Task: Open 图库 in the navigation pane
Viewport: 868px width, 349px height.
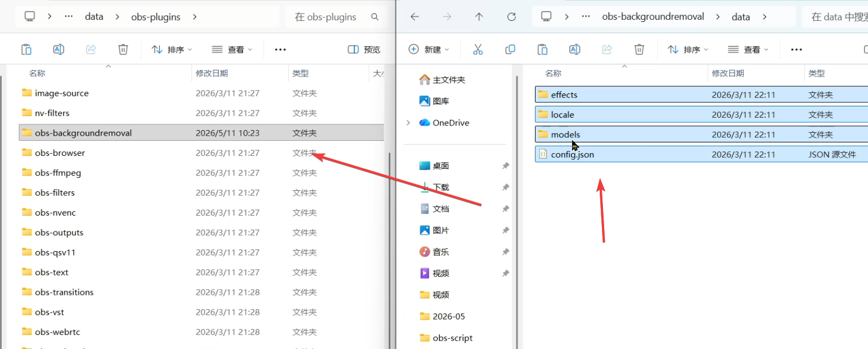Action: [x=434, y=101]
